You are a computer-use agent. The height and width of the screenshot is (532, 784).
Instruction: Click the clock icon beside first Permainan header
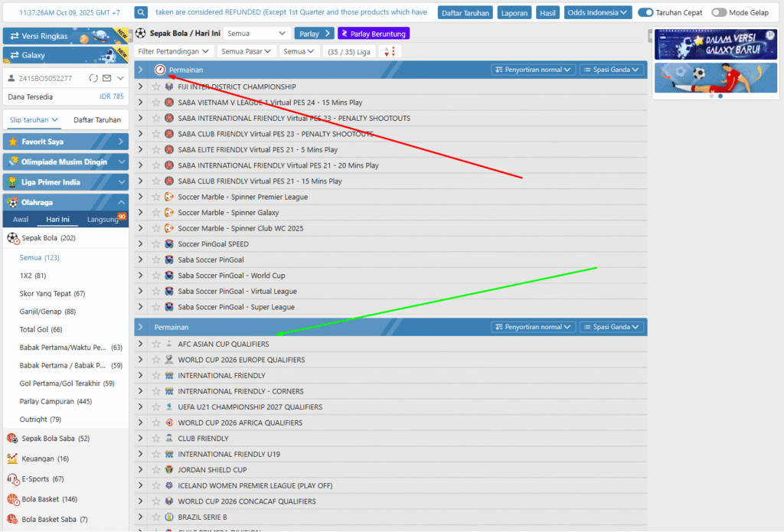[x=159, y=70]
